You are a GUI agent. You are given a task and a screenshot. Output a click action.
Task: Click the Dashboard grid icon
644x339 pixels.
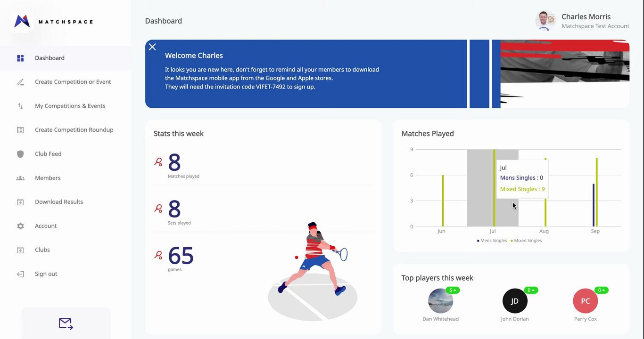point(20,58)
